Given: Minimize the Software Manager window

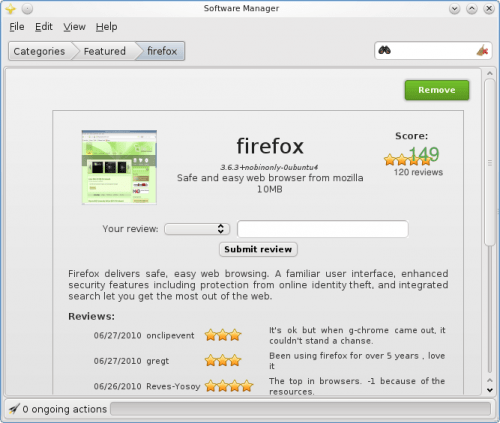Looking at the screenshot, I should coord(454,9).
